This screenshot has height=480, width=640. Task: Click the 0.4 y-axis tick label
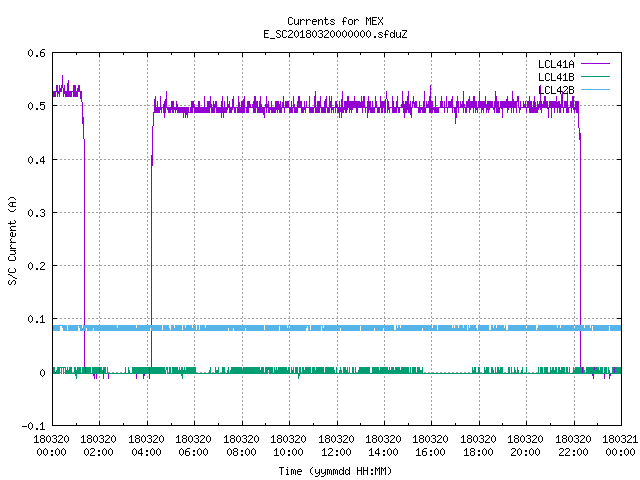pos(36,160)
